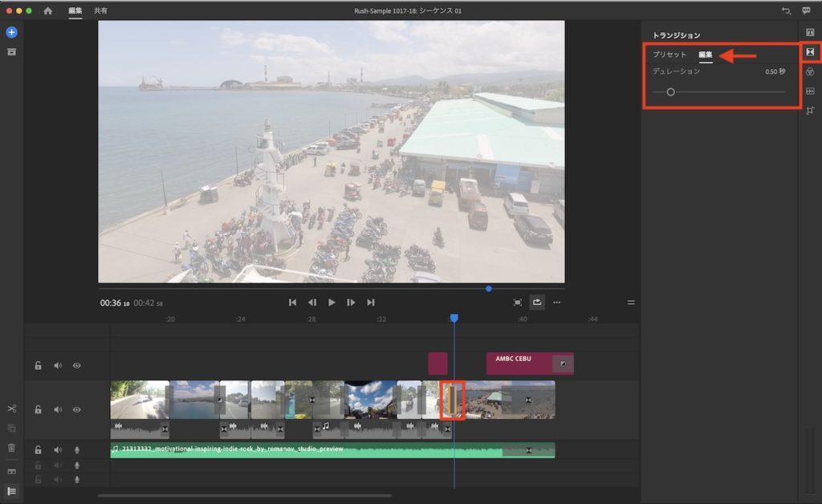Screen dimensions: 822x504
Task: Open the Crop and Rotate panel icon
Action: click(810, 111)
